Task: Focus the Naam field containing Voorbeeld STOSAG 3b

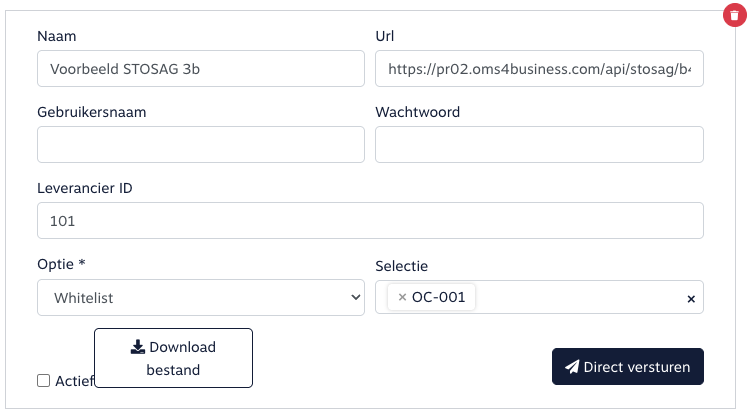Action: pyautogui.click(x=201, y=69)
